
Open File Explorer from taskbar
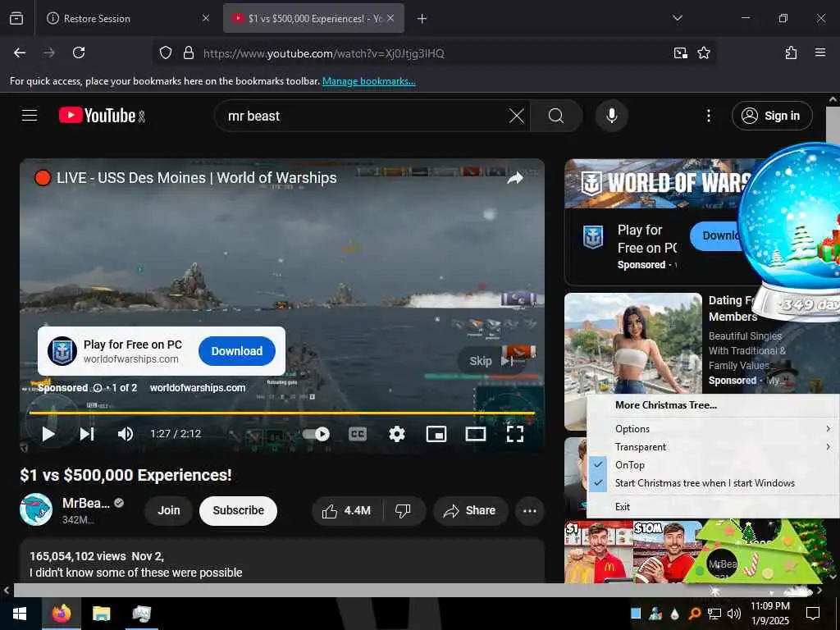pyautogui.click(x=101, y=614)
